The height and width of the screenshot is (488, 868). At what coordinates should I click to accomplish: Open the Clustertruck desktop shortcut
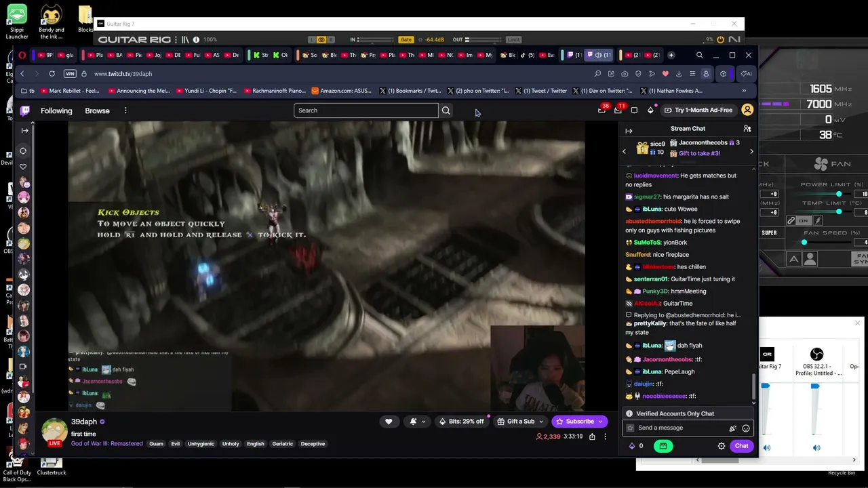tap(52, 466)
